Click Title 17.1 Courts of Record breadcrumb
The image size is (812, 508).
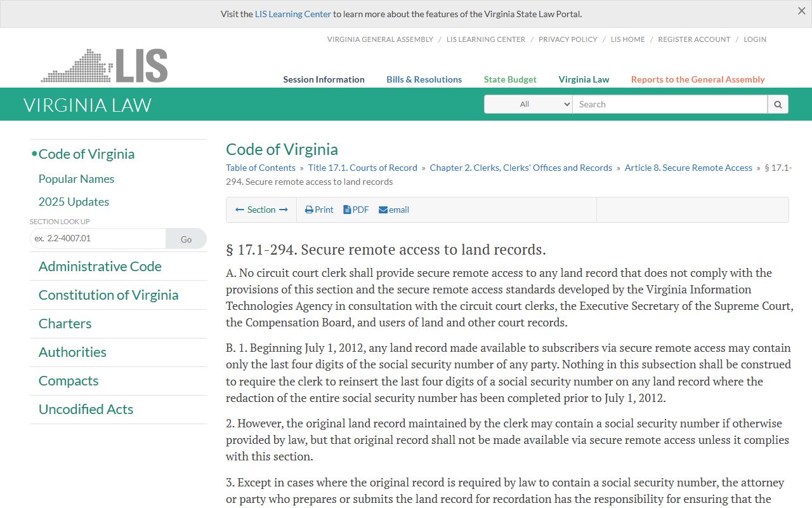pyautogui.click(x=363, y=168)
